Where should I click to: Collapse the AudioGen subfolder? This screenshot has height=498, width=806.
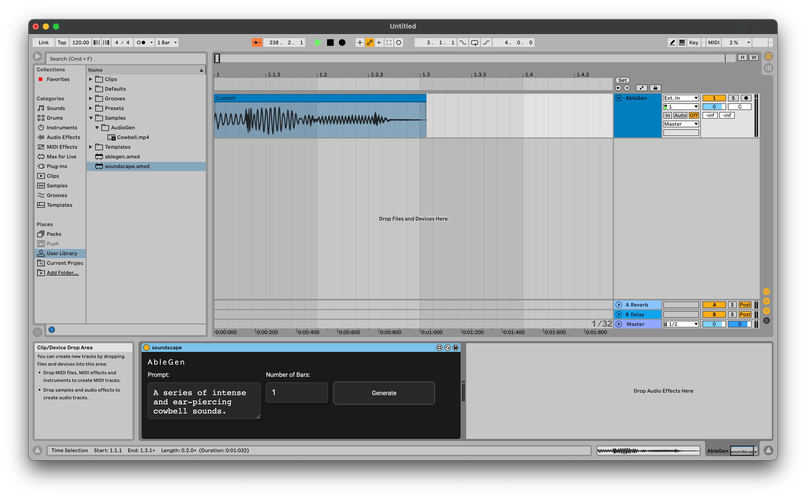coord(97,127)
